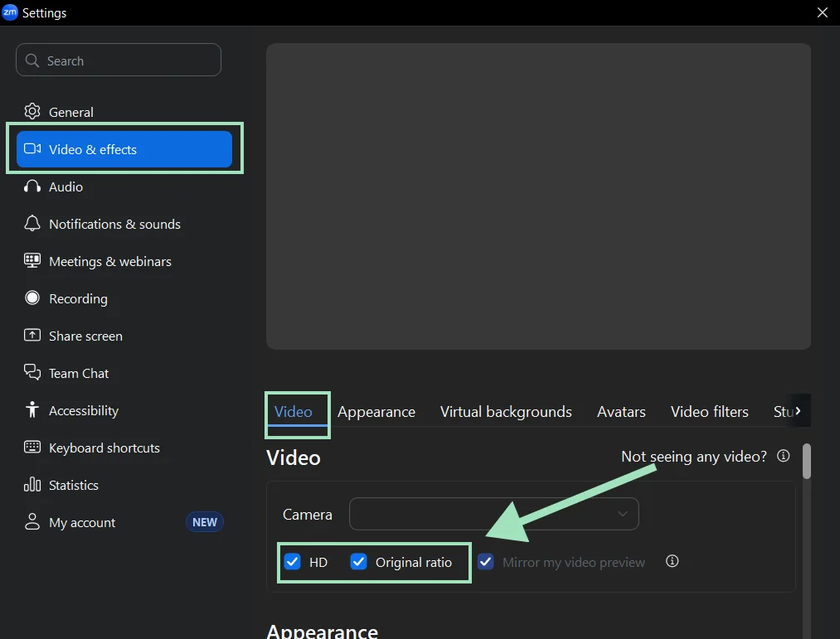840x639 pixels.
Task: Select the Statistics bar-chart icon
Action: [x=32, y=485]
